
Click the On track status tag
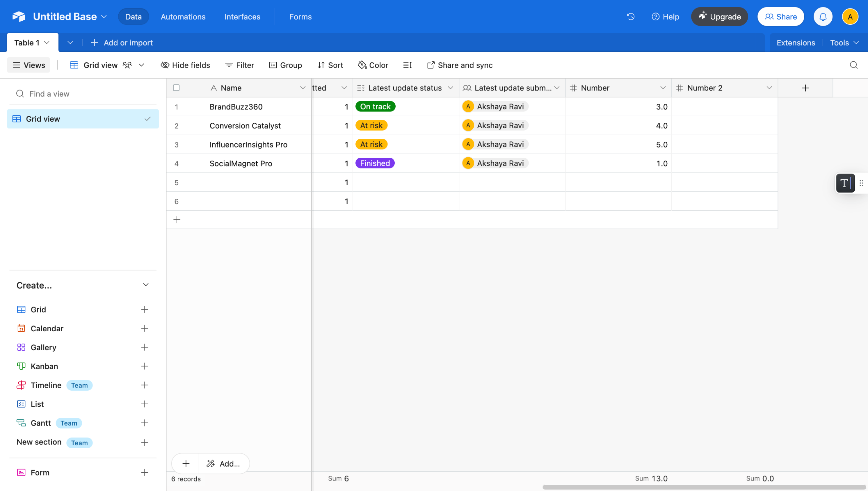click(375, 106)
